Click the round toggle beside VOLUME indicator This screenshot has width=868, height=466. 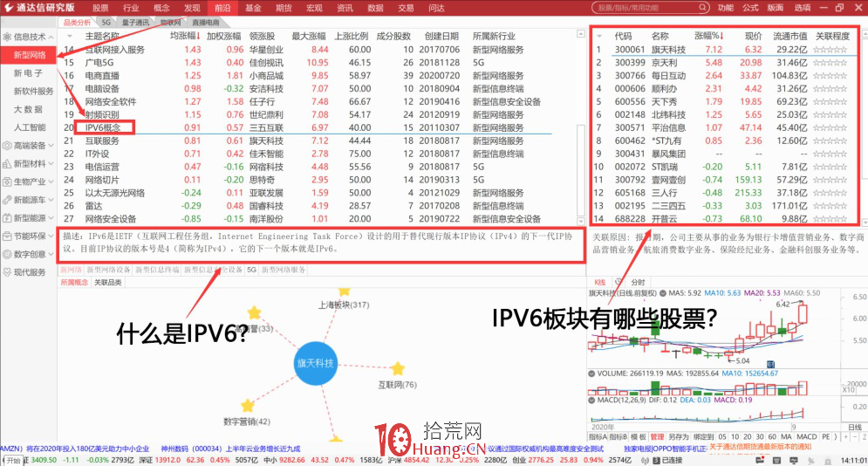pyautogui.click(x=591, y=373)
